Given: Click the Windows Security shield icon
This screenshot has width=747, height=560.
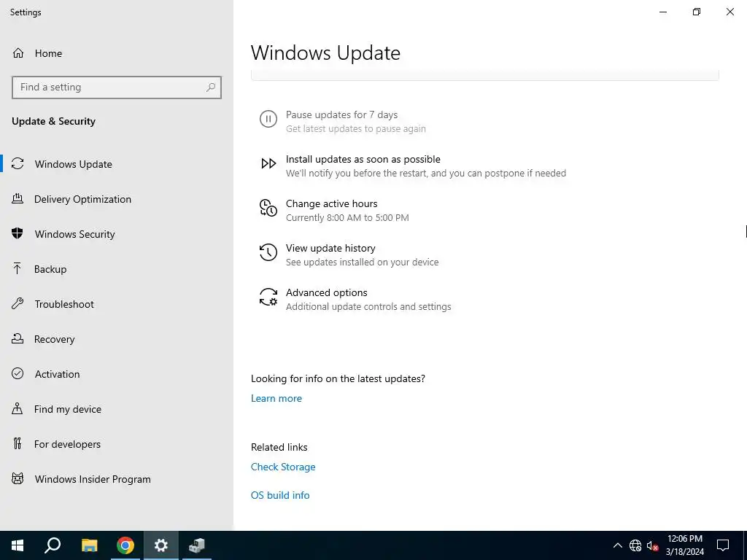Looking at the screenshot, I should pyautogui.click(x=18, y=234).
